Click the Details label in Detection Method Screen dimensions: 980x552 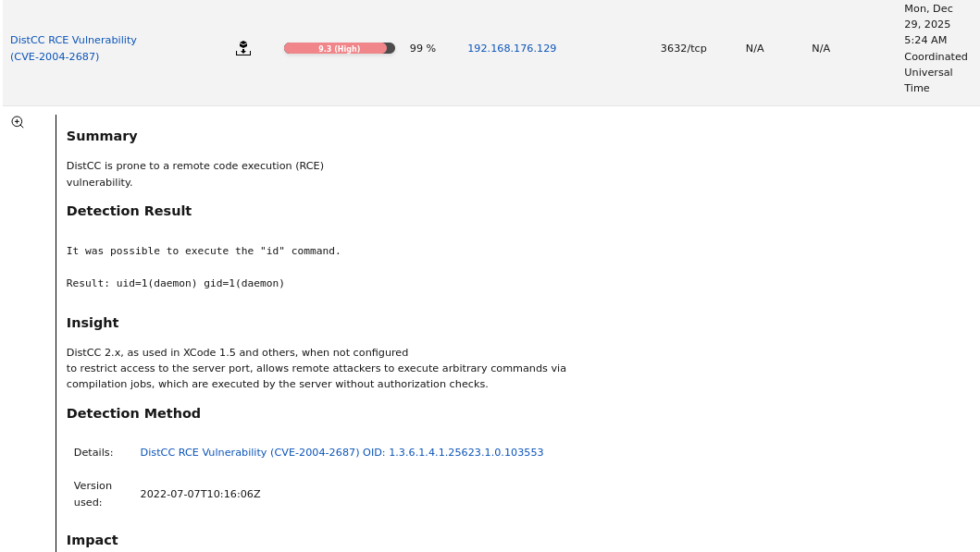pos(93,452)
